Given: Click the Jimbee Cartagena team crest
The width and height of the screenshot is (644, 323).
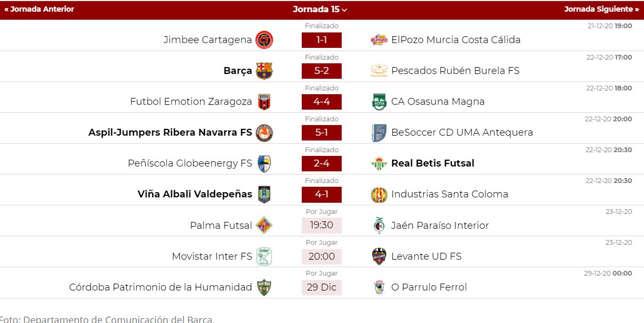Looking at the screenshot, I should click(x=264, y=40).
